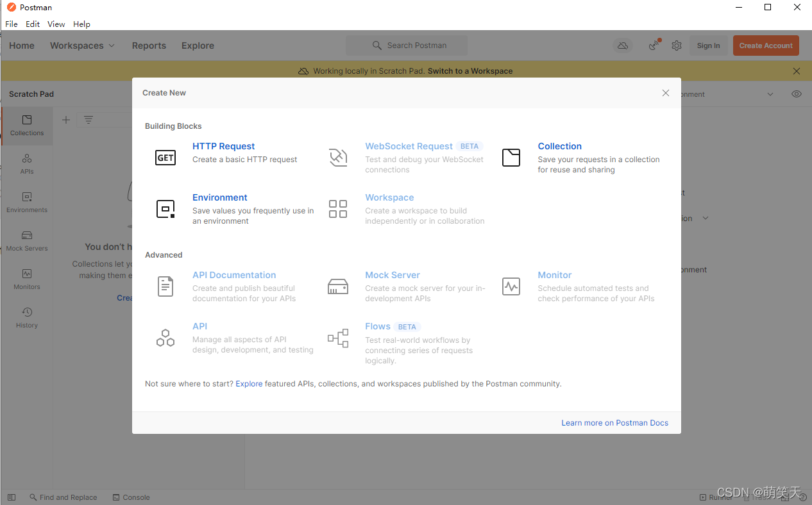Screen dimensions: 812x505
Task: Go to the Home tab
Action: (22, 46)
